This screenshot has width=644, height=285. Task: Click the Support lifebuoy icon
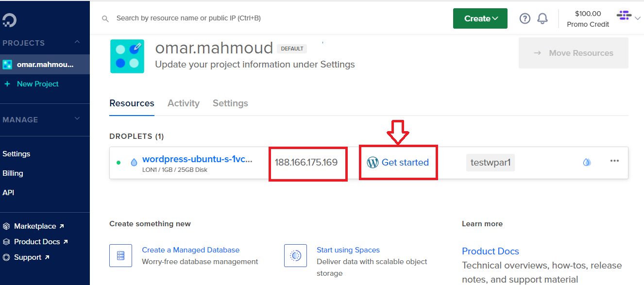(6, 257)
